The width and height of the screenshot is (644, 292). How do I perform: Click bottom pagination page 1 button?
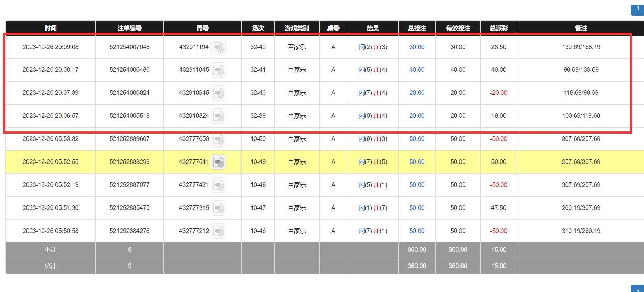pyautogui.click(x=638, y=289)
